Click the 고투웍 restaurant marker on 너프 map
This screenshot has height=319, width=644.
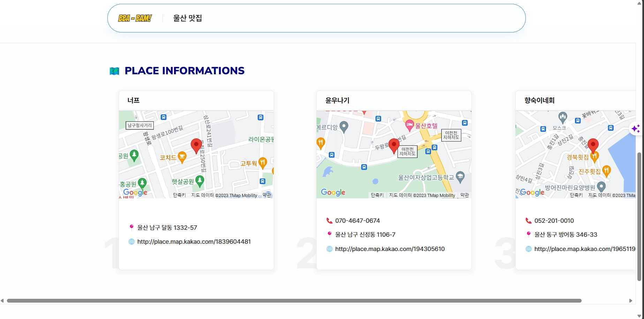[263, 163]
